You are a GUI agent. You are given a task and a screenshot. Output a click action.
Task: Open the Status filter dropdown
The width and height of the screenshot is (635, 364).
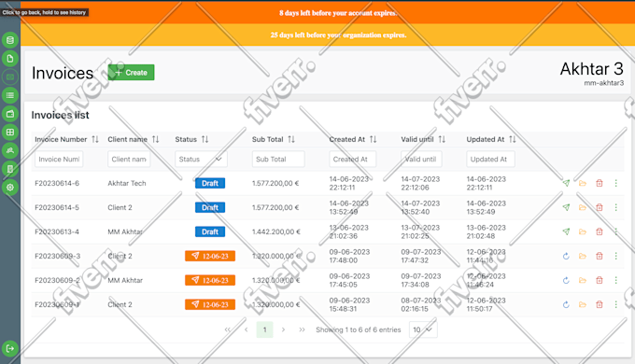[201, 159]
